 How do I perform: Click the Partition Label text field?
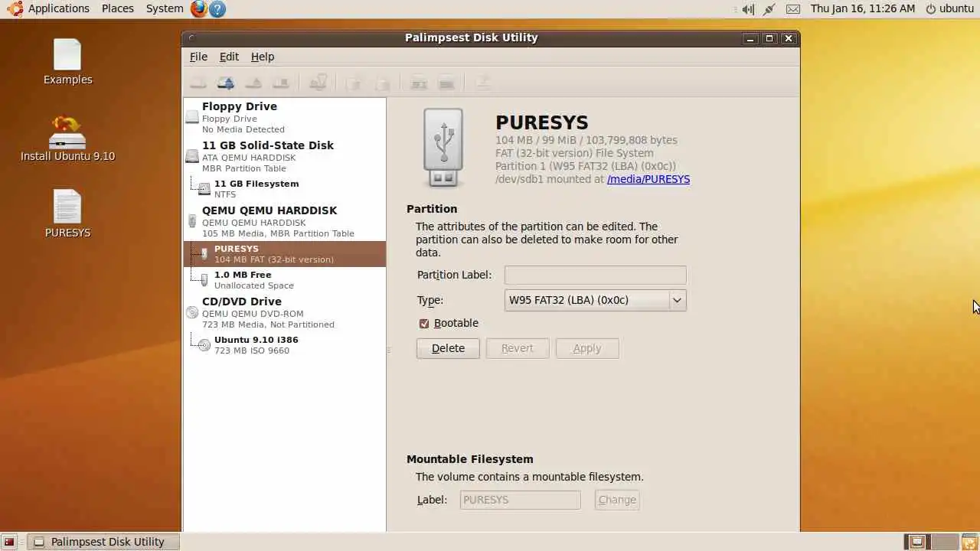(596, 275)
